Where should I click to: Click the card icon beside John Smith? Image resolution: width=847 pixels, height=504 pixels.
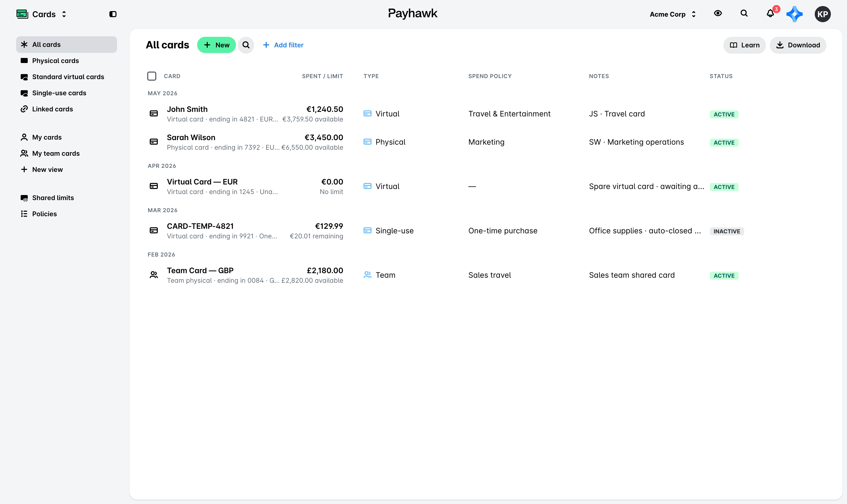click(x=154, y=113)
